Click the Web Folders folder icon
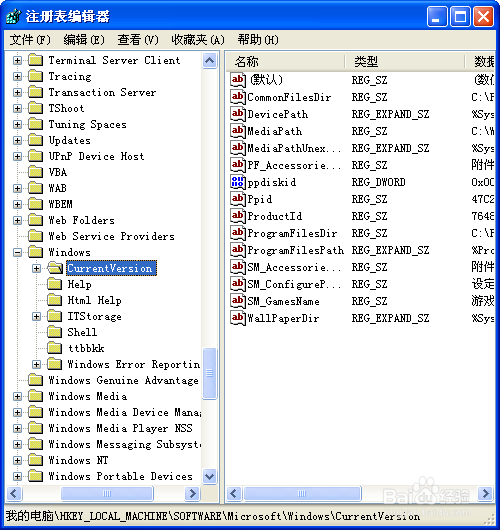The width and height of the screenshot is (500, 530). click(x=35, y=220)
